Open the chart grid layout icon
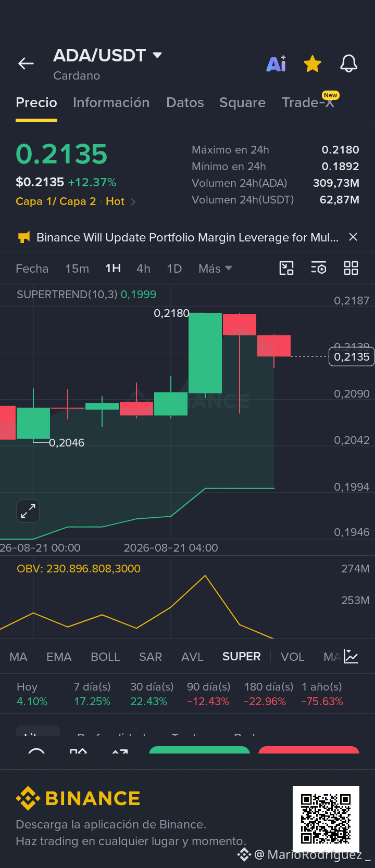 click(x=351, y=268)
